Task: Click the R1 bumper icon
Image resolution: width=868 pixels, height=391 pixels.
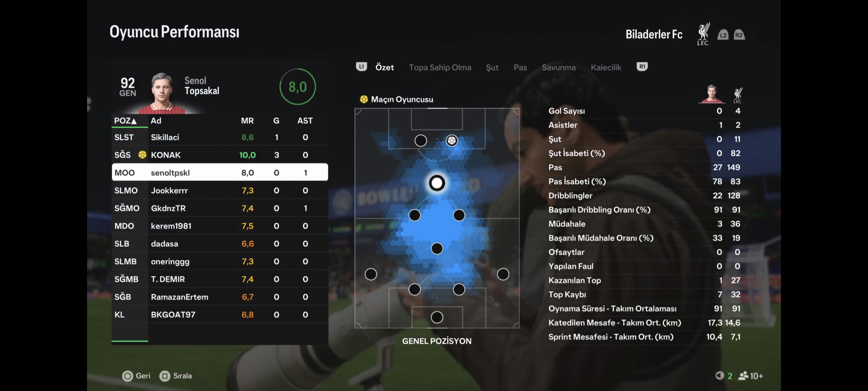Action: coord(642,67)
